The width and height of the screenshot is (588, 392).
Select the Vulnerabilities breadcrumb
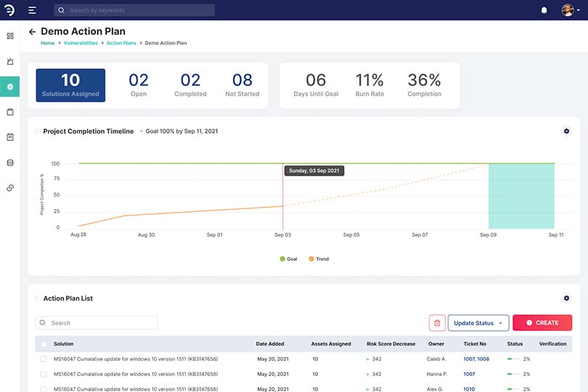[x=80, y=44]
